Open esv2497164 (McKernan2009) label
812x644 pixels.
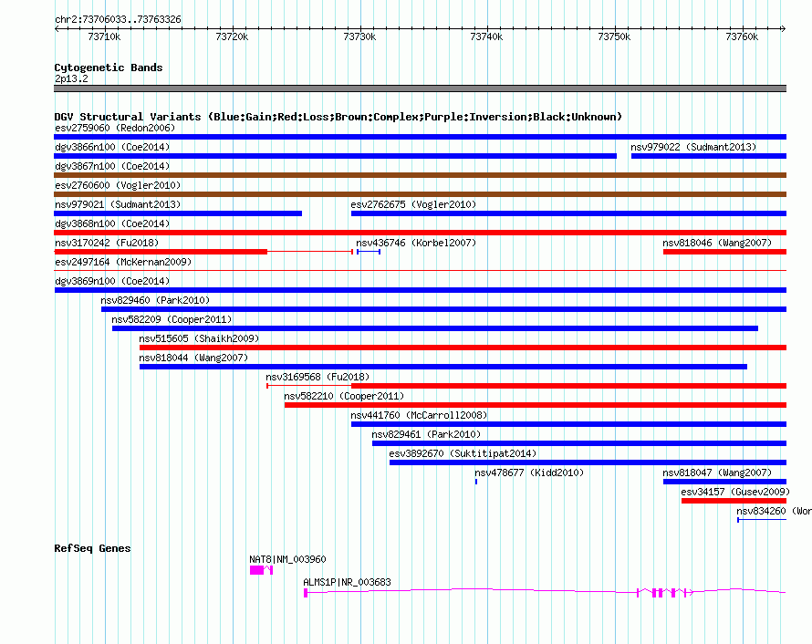click(123, 262)
